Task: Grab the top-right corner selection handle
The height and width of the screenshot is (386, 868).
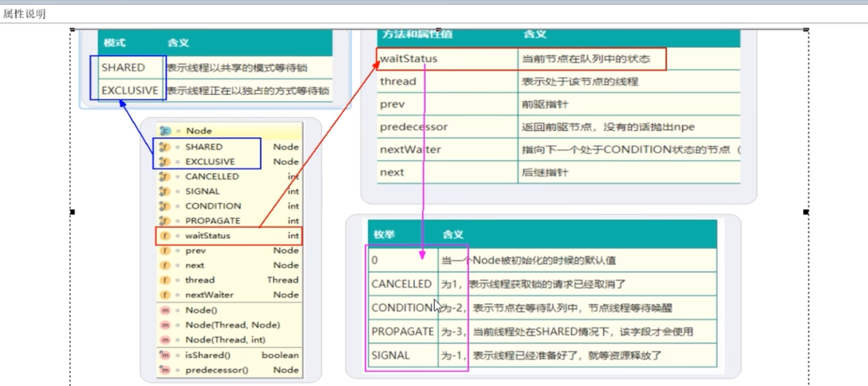Action: (x=806, y=30)
